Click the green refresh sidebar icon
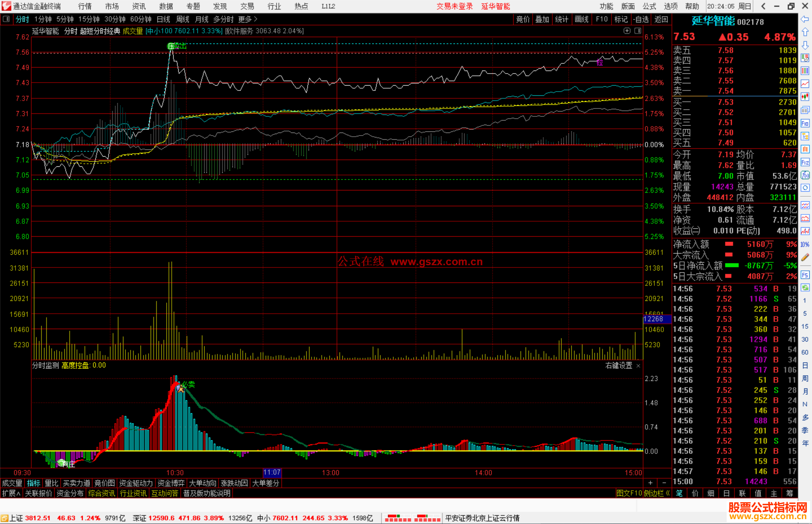Viewport: 812px width, 524px height. [x=805, y=288]
